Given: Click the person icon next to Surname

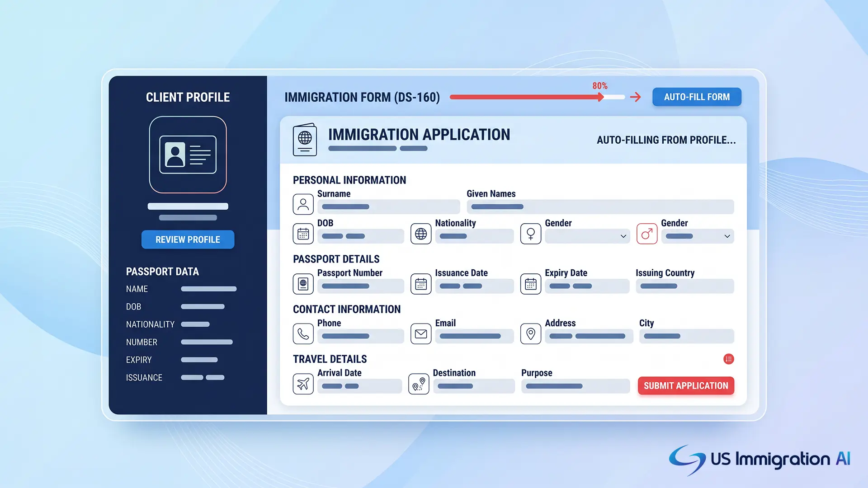Looking at the screenshot, I should pyautogui.click(x=303, y=204).
